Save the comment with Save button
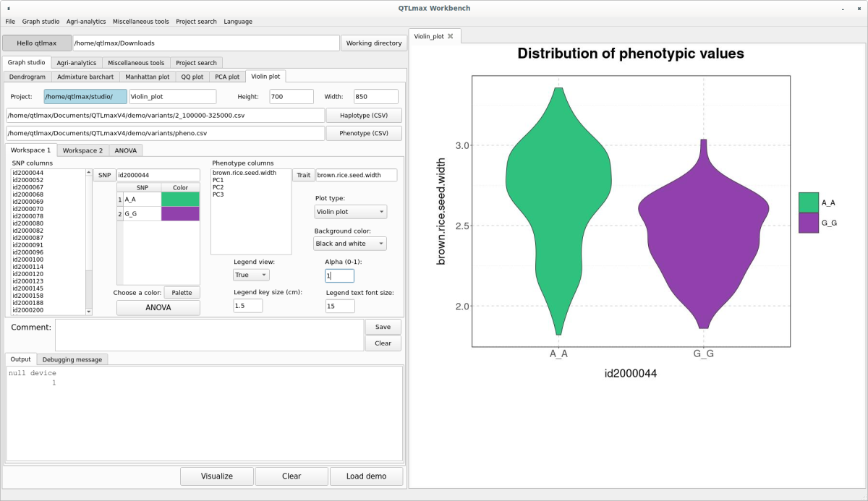The image size is (868, 501). coord(383,327)
